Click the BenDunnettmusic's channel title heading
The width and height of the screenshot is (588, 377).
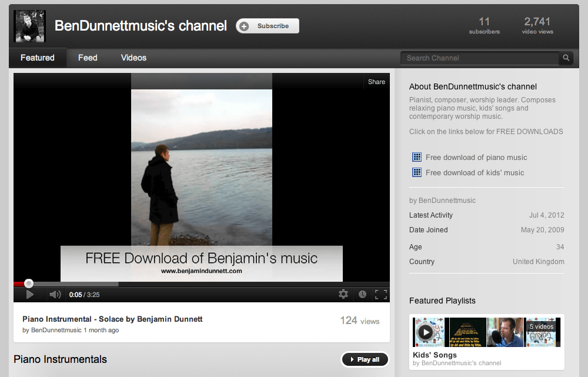click(141, 26)
